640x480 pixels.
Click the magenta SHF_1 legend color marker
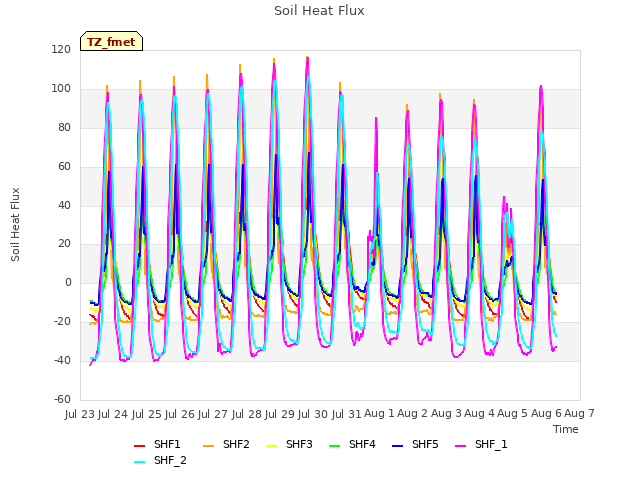pyautogui.click(x=460, y=446)
